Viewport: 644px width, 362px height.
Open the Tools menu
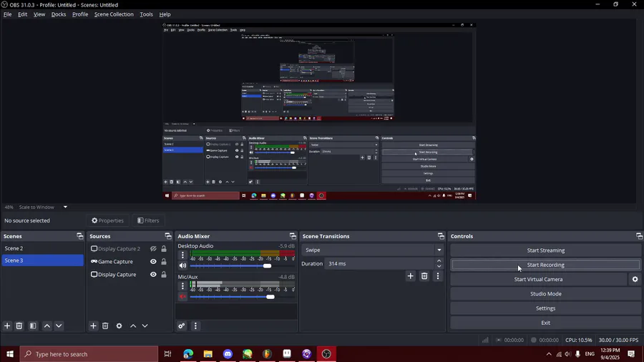(146, 14)
